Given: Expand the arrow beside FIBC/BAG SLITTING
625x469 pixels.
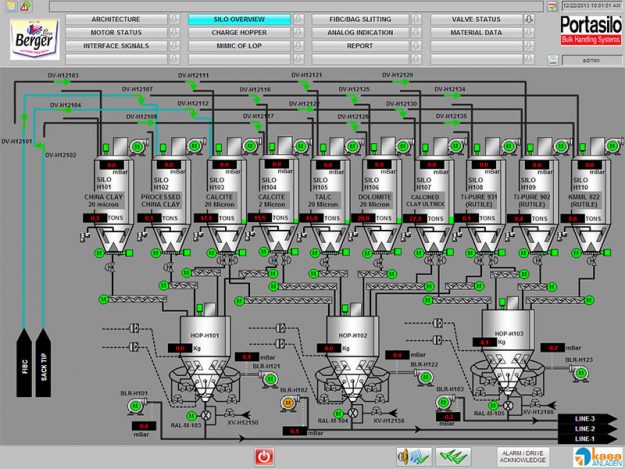Looking at the screenshot, I should [416, 19].
